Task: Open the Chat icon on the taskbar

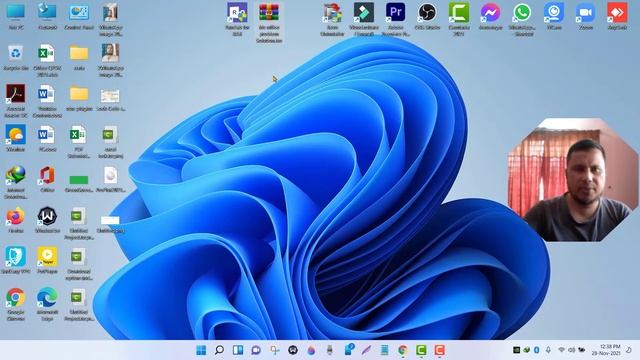Action: (256, 350)
